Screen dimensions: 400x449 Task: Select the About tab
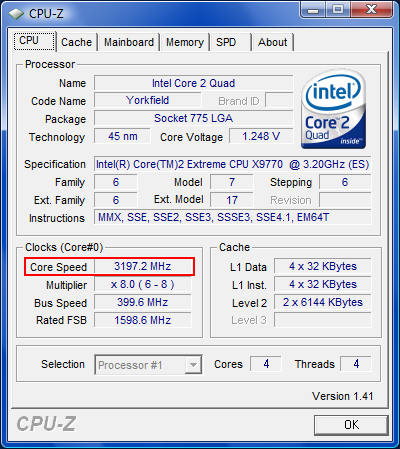tap(273, 42)
